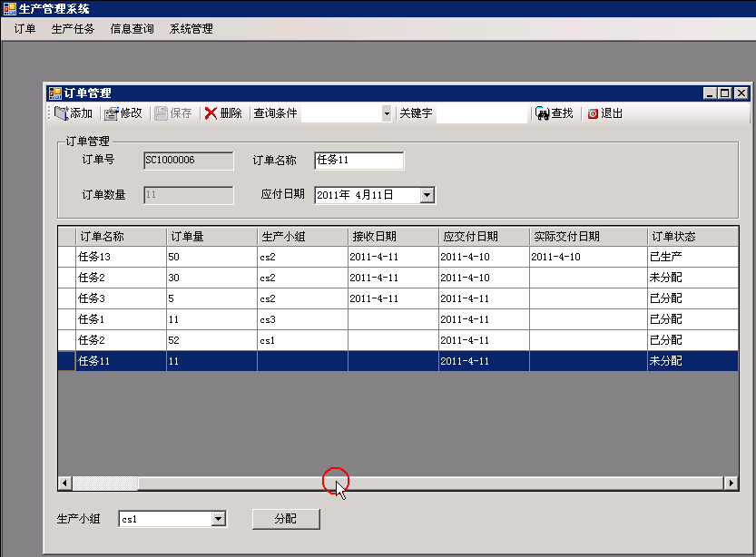Click the 订单管理 window title icon
The image size is (756, 557).
[x=55, y=93]
